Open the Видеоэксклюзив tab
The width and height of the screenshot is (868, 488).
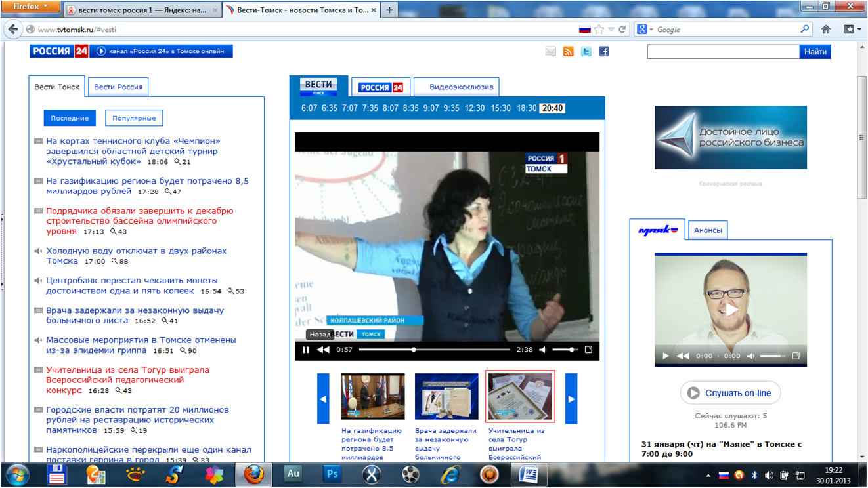(x=456, y=87)
